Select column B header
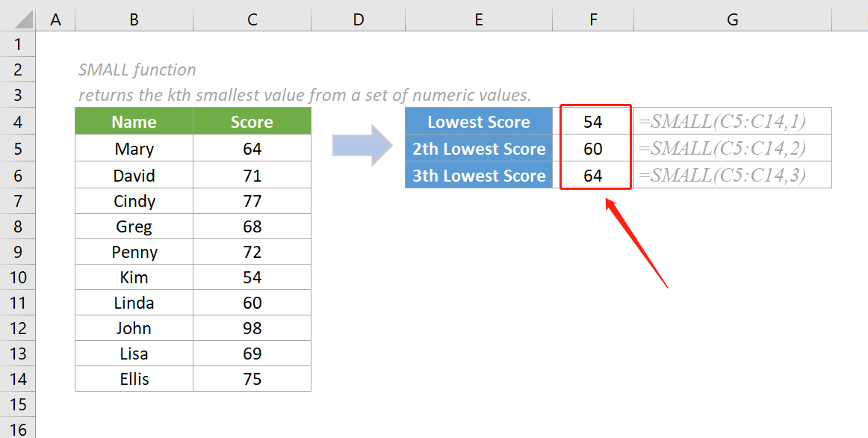Screen dimensions: 868x438 point(133,19)
